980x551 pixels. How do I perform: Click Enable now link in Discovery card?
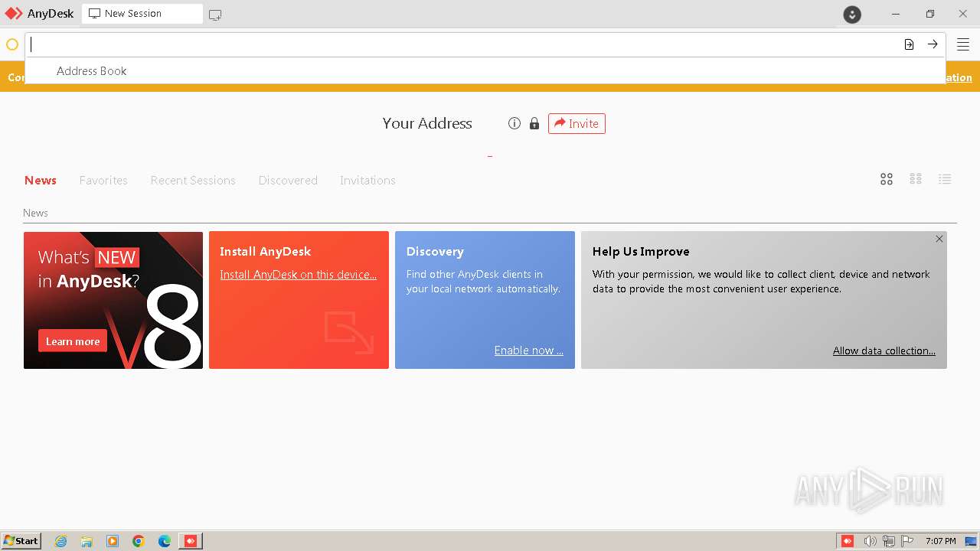point(528,350)
